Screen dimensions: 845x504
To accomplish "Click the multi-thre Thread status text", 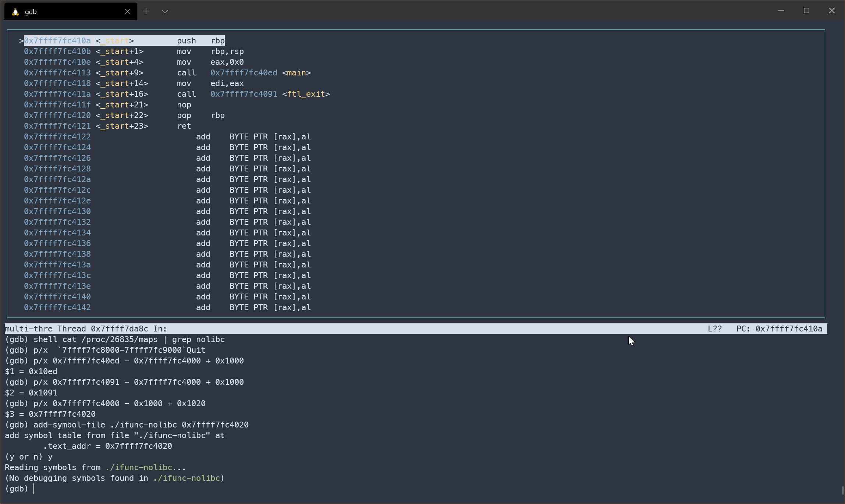I will pyautogui.click(x=85, y=329).
